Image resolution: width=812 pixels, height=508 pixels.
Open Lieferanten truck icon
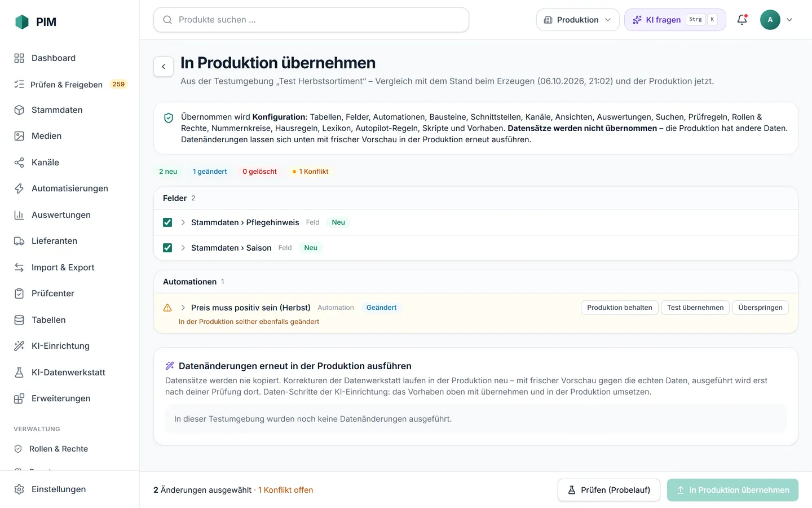click(x=19, y=241)
